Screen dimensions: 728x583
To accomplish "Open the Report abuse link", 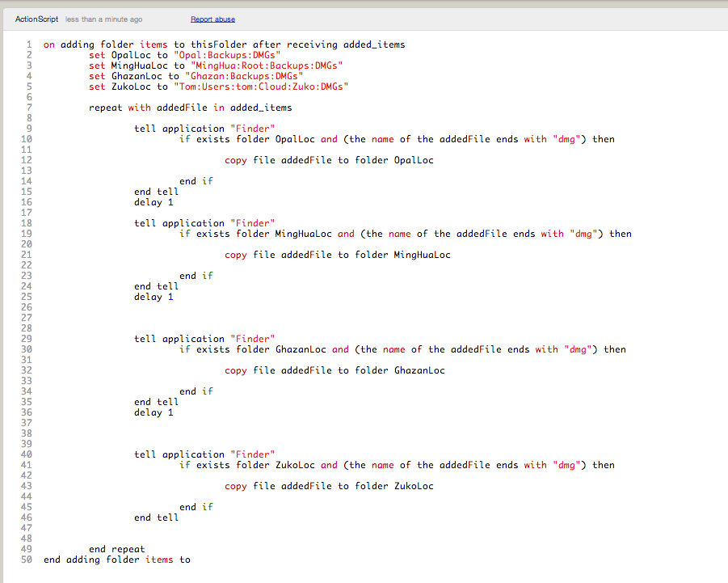I will pyautogui.click(x=213, y=19).
